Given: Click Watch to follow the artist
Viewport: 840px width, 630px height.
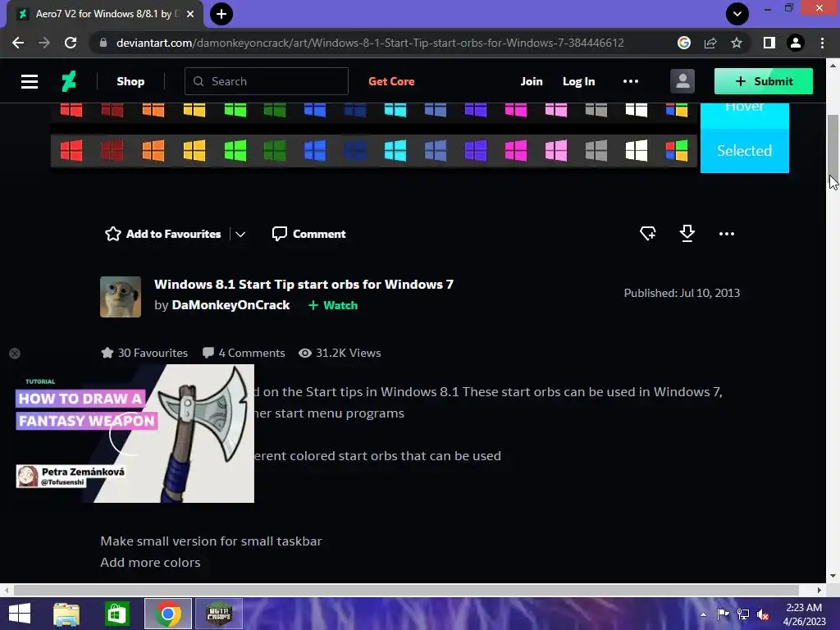Looking at the screenshot, I should coord(333,305).
